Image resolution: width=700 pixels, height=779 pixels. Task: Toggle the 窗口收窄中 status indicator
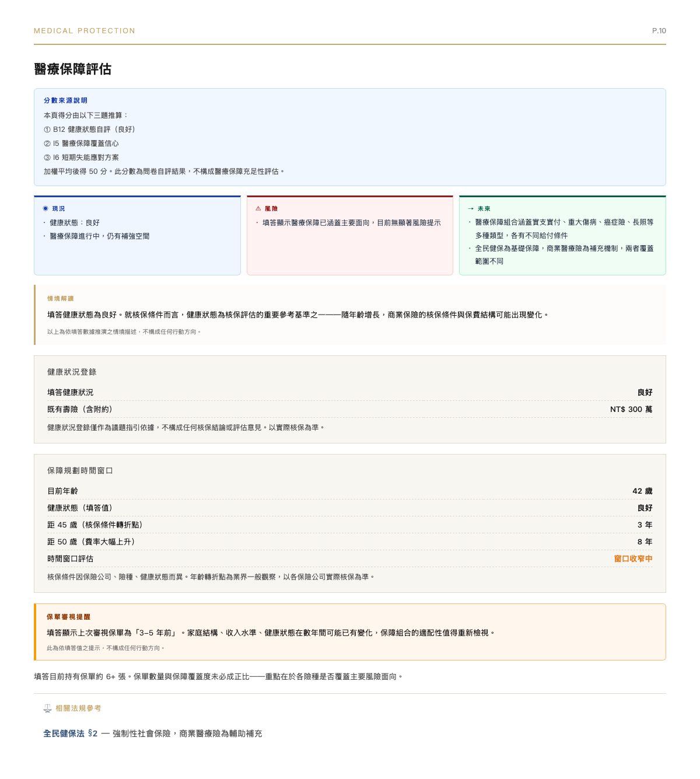[633, 559]
